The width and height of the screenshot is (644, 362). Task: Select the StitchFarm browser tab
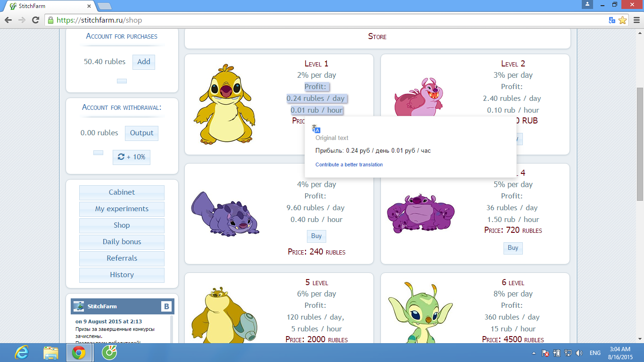[x=50, y=6]
